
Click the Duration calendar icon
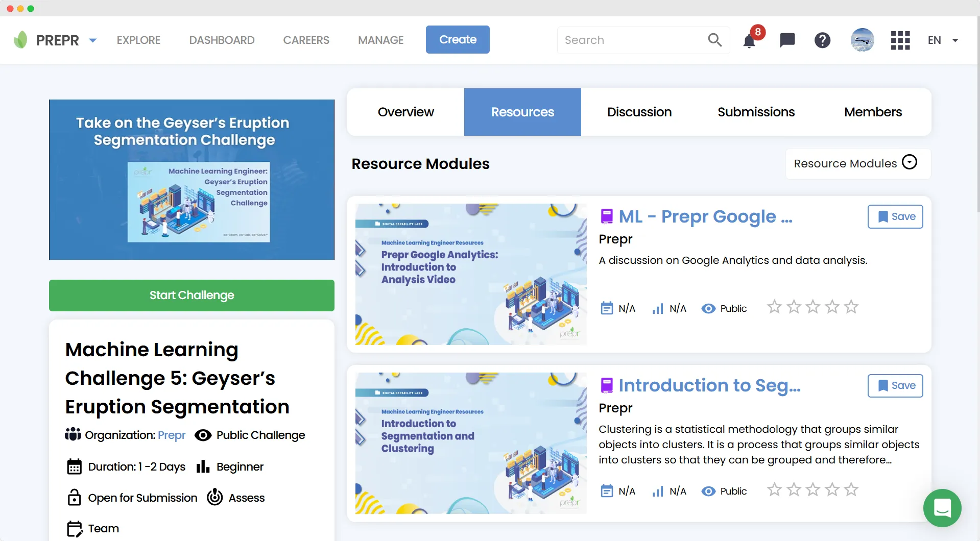click(75, 466)
